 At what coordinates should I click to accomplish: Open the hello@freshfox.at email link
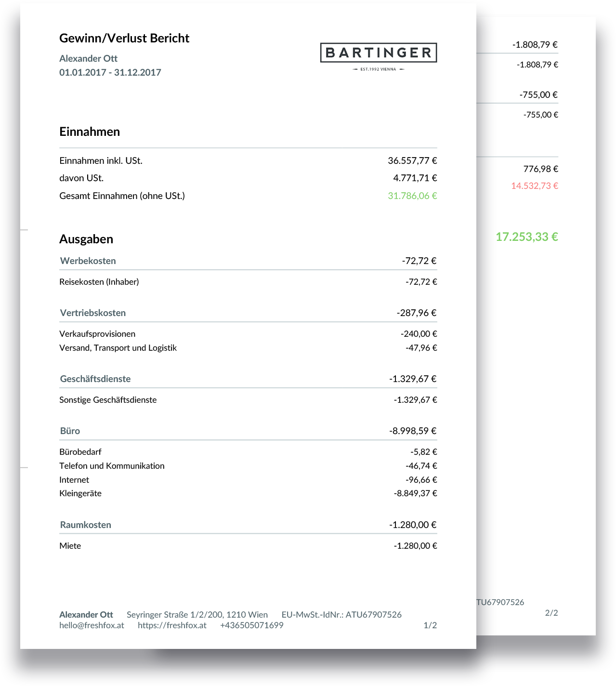[92, 625]
